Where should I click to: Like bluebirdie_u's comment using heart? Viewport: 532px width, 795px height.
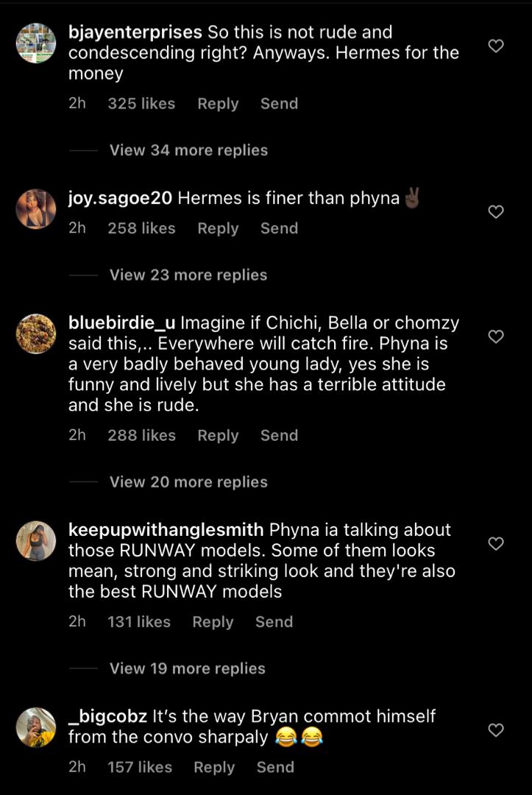(495, 336)
